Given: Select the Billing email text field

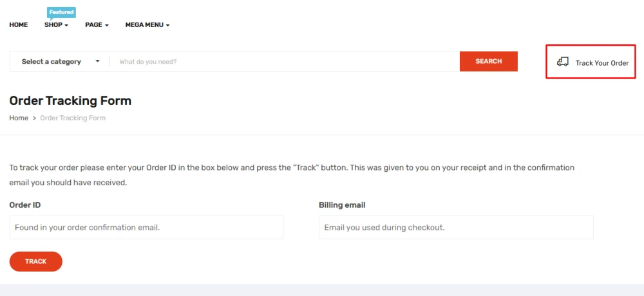Looking at the screenshot, I should click(456, 227).
